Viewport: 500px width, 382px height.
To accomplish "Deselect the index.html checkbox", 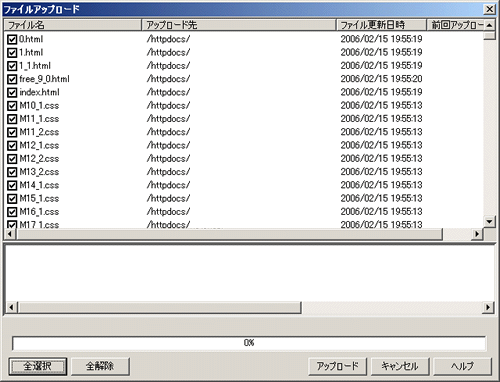I will tap(12, 93).
